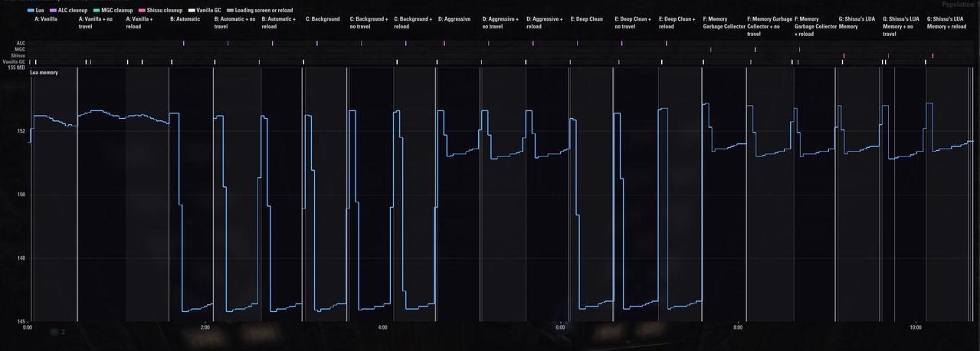
Task: Click the 'A: Vanilla + no travel' heading
Action: (x=96, y=22)
